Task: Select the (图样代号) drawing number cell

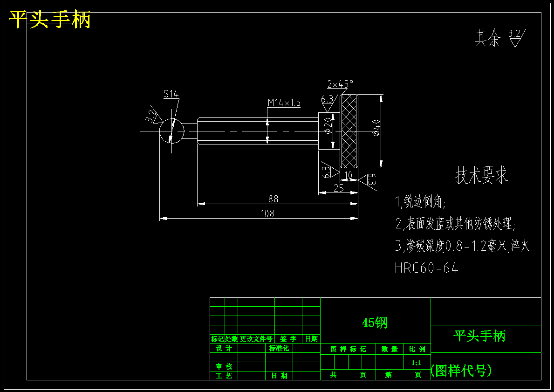Action: pyautogui.click(x=461, y=371)
